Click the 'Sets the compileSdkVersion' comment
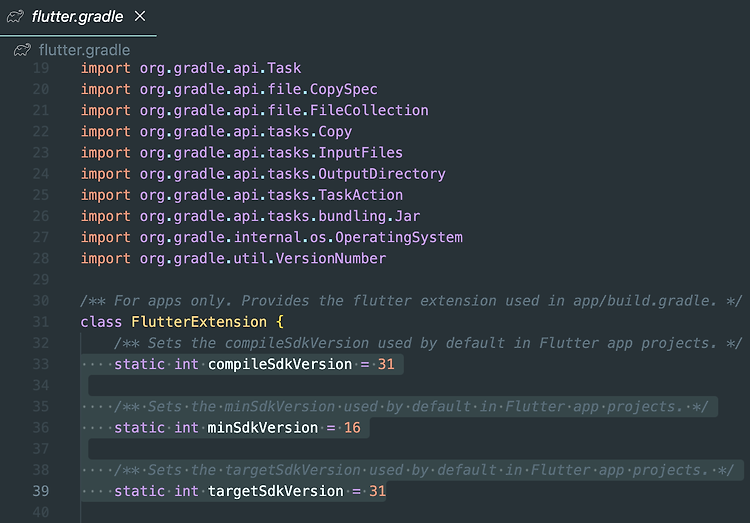The image size is (750, 523). 428,343
